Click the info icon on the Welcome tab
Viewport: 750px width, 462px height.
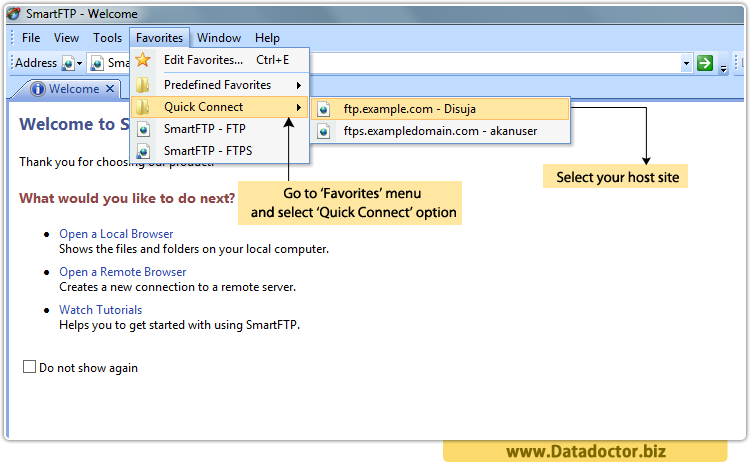click(x=38, y=89)
